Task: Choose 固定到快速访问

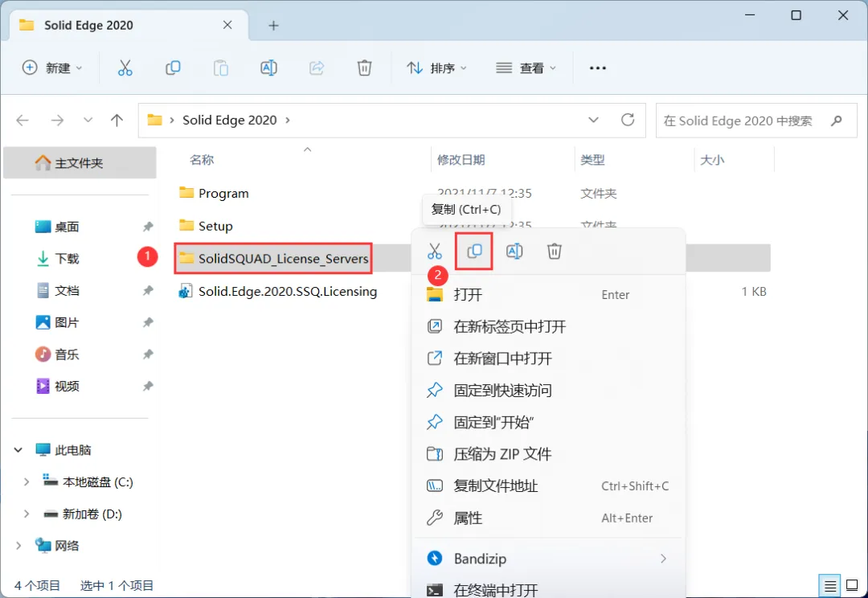Action: click(x=548, y=391)
